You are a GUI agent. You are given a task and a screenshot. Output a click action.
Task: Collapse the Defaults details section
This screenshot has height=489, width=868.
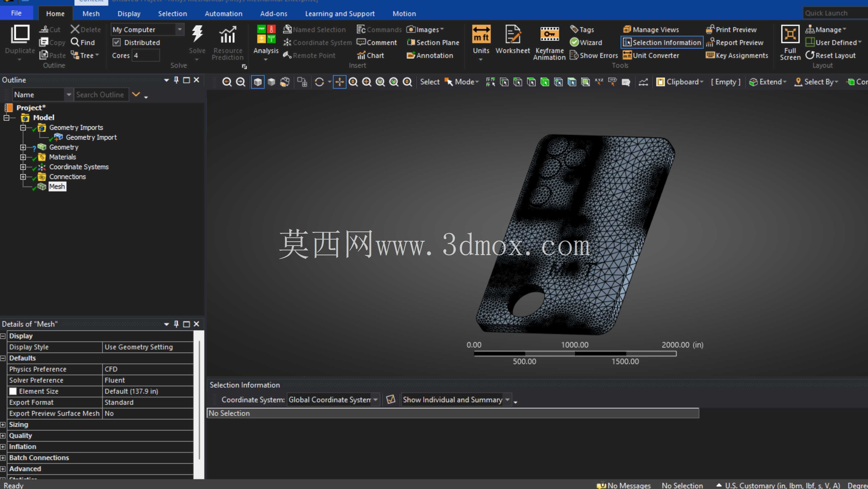[x=3, y=358]
